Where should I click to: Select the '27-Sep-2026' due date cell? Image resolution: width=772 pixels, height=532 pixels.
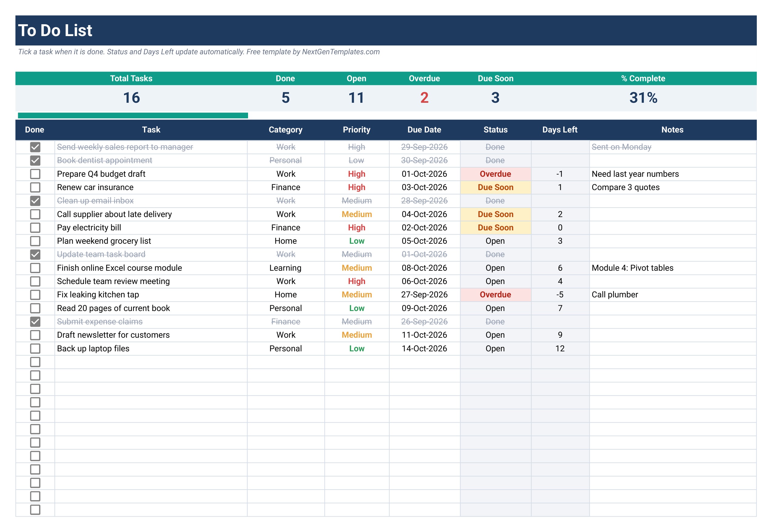tap(424, 295)
